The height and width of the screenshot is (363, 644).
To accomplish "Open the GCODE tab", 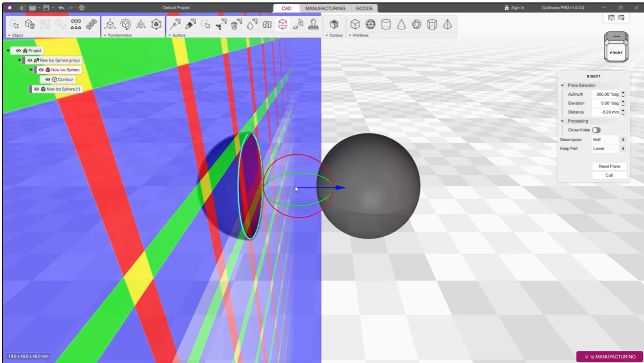I will (x=364, y=8).
